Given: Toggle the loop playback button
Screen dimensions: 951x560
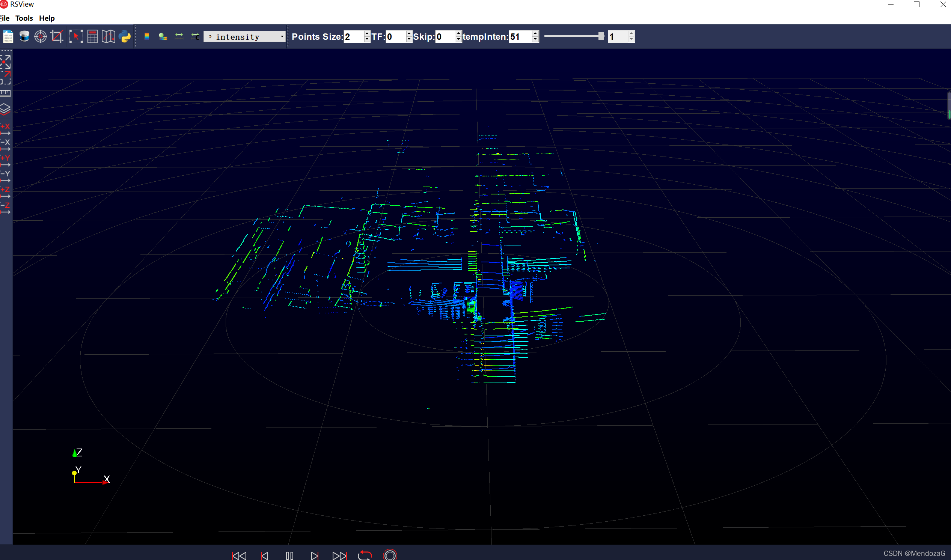Looking at the screenshot, I should point(365,555).
